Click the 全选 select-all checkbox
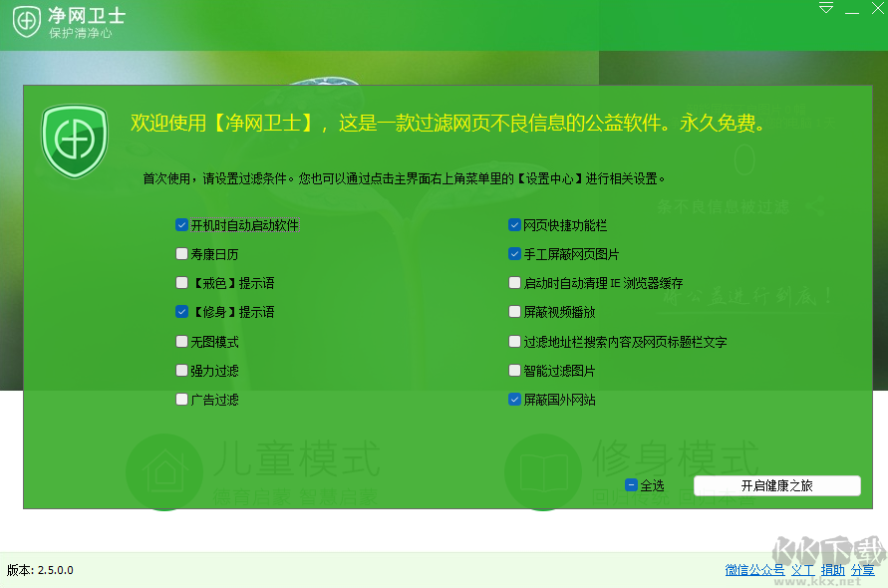888x588 pixels. point(629,485)
